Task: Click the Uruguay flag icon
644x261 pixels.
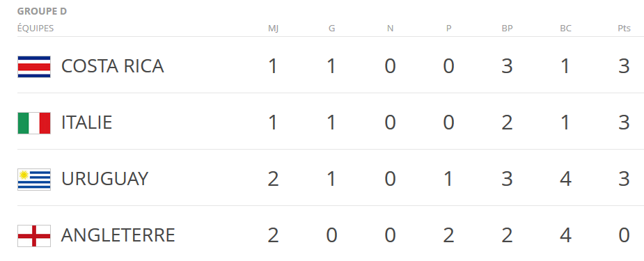Action: click(34, 180)
